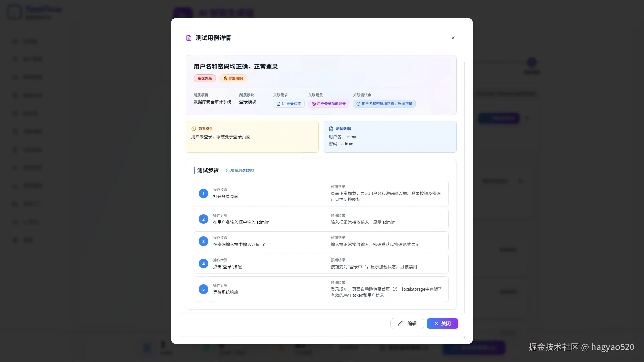This screenshot has width=644, height=362.
Task: Open the 用户名和密码均正确，凭据正确 test point
Action: [384, 104]
